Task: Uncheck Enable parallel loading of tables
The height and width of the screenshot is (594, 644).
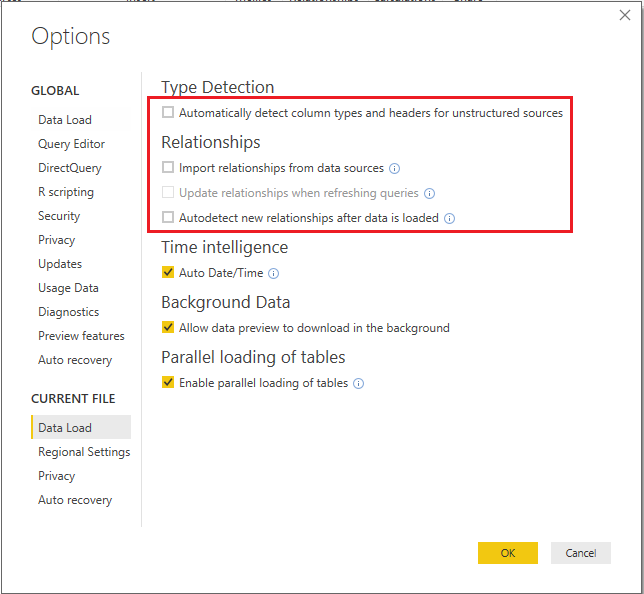Action: click(x=168, y=382)
